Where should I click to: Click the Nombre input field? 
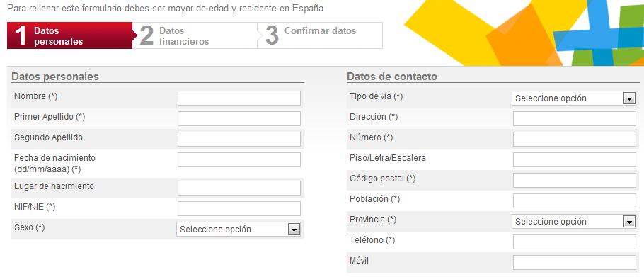[x=239, y=98]
